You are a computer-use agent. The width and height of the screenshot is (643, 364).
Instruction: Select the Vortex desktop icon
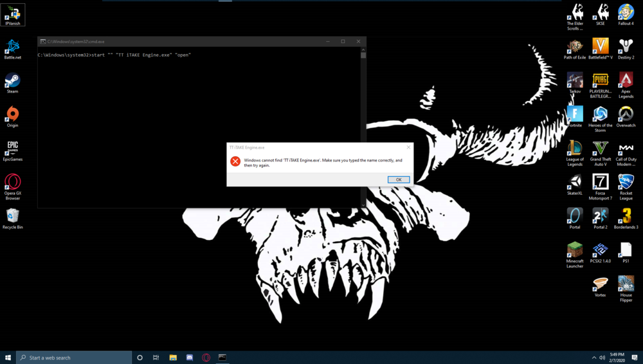tap(601, 287)
